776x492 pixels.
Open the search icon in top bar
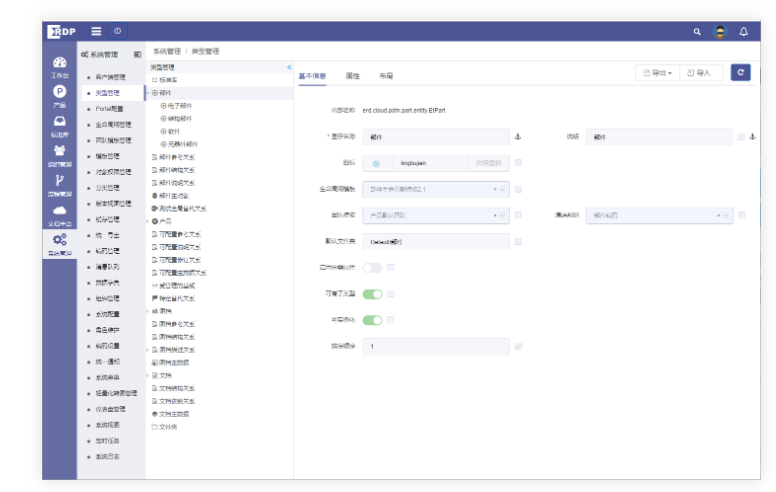click(697, 32)
